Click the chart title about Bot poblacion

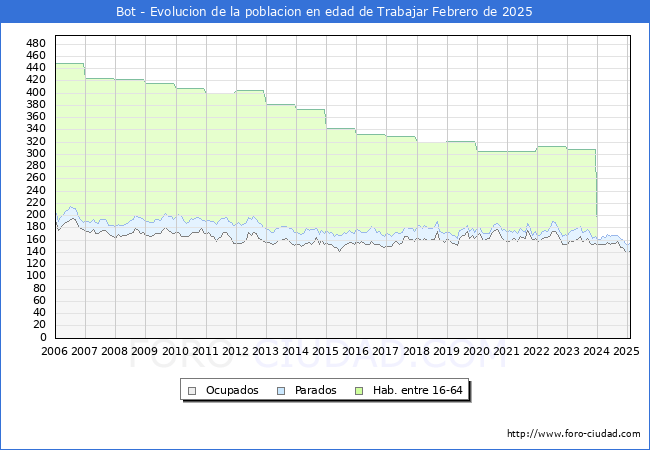click(324, 12)
